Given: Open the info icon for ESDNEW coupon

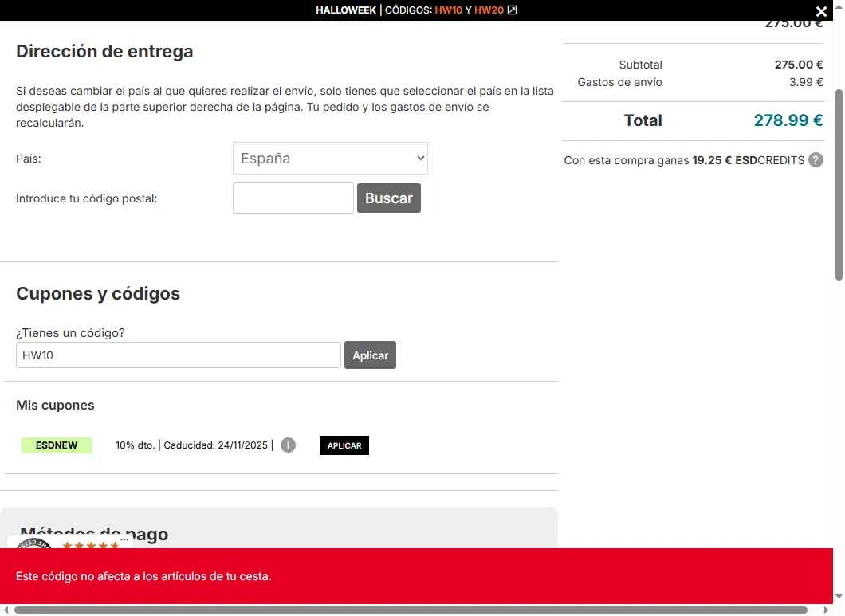Looking at the screenshot, I should click(x=288, y=445).
